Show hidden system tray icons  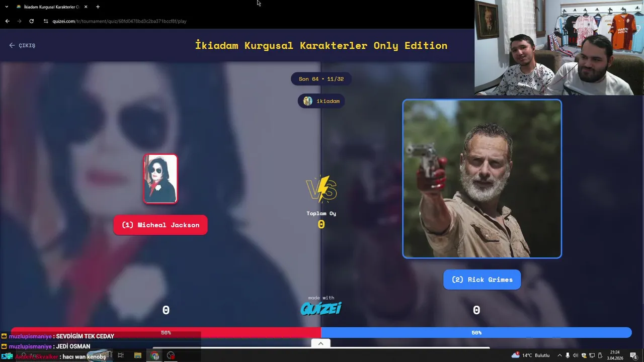pos(559,355)
